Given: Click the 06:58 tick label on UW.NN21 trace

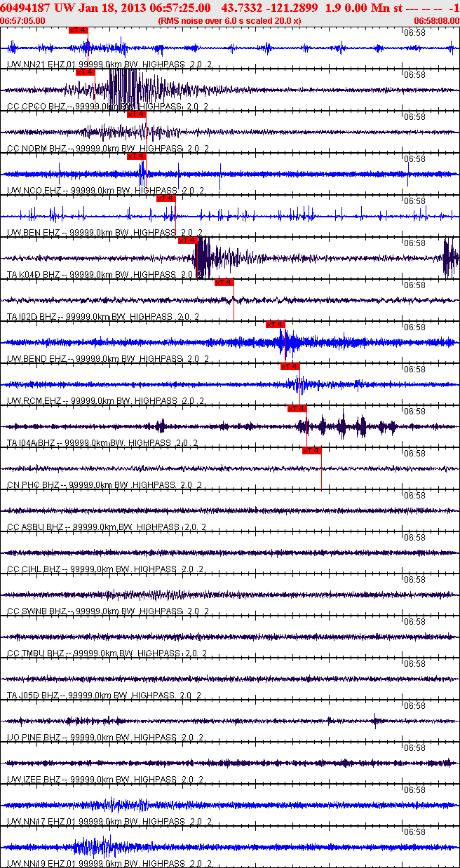Looking at the screenshot, I should click(415, 32).
